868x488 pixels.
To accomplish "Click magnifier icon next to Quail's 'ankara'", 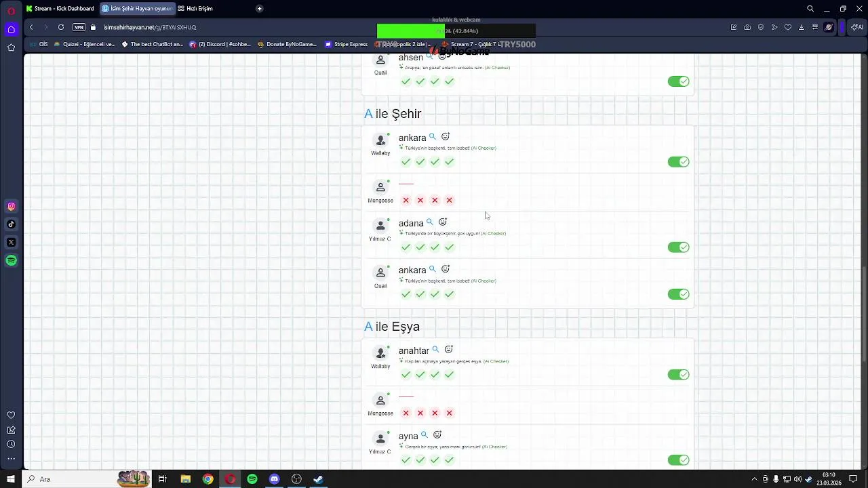I will point(433,269).
